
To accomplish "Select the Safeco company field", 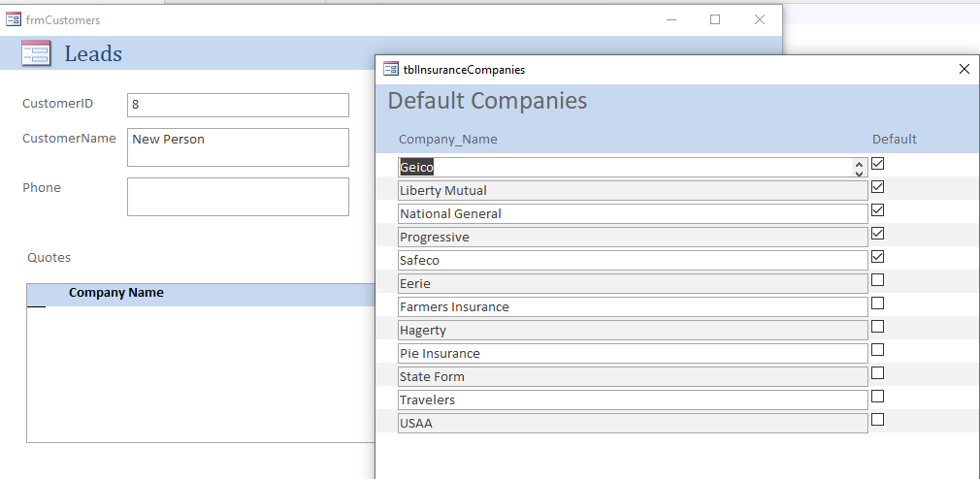I will (x=633, y=261).
